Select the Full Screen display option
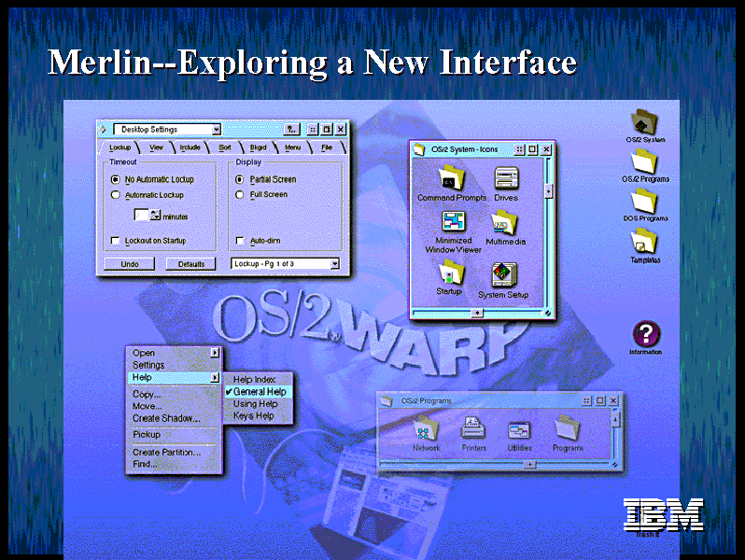The image size is (745, 560). pyautogui.click(x=241, y=195)
